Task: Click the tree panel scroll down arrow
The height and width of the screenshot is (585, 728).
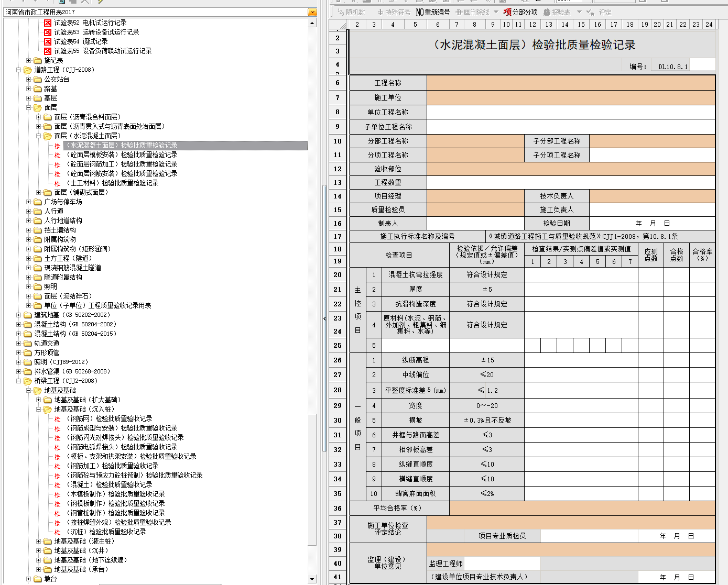Action: pos(312,579)
